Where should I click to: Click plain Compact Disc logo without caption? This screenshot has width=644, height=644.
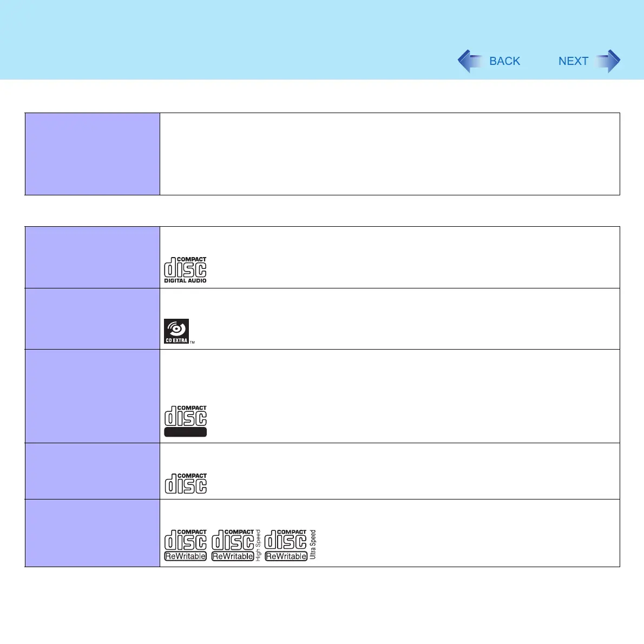186,483
